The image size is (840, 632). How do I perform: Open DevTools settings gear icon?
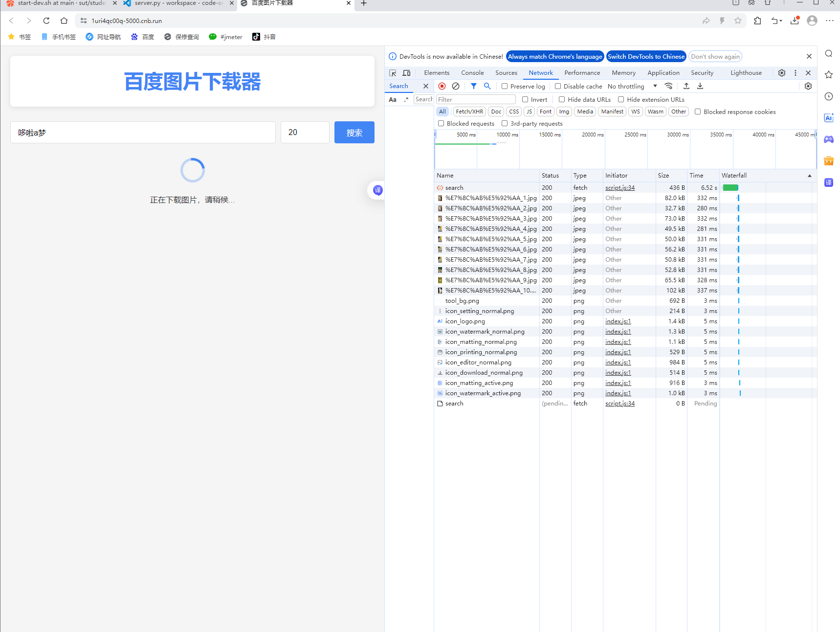click(x=782, y=73)
